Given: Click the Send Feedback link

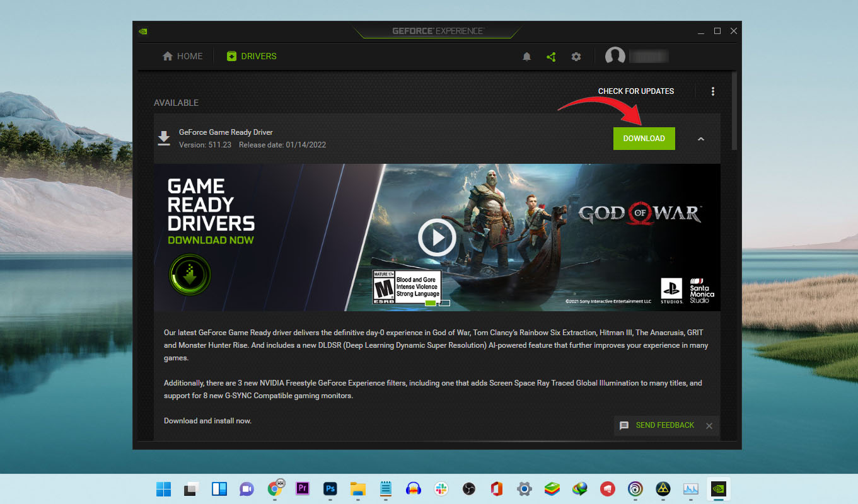Looking at the screenshot, I should click(665, 425).
